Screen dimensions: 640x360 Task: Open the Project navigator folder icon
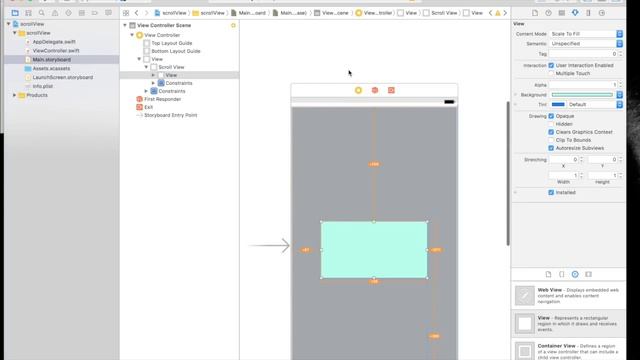point(15,13)
